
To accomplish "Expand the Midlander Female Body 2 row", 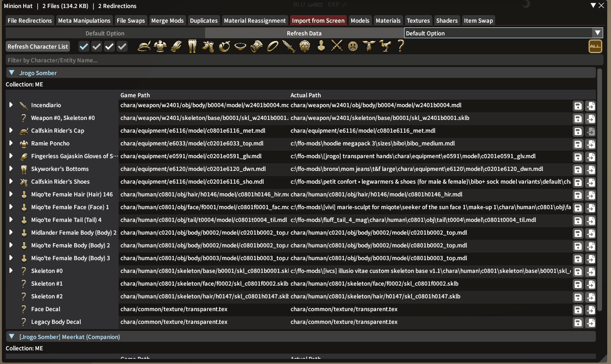I will [11, 232].
